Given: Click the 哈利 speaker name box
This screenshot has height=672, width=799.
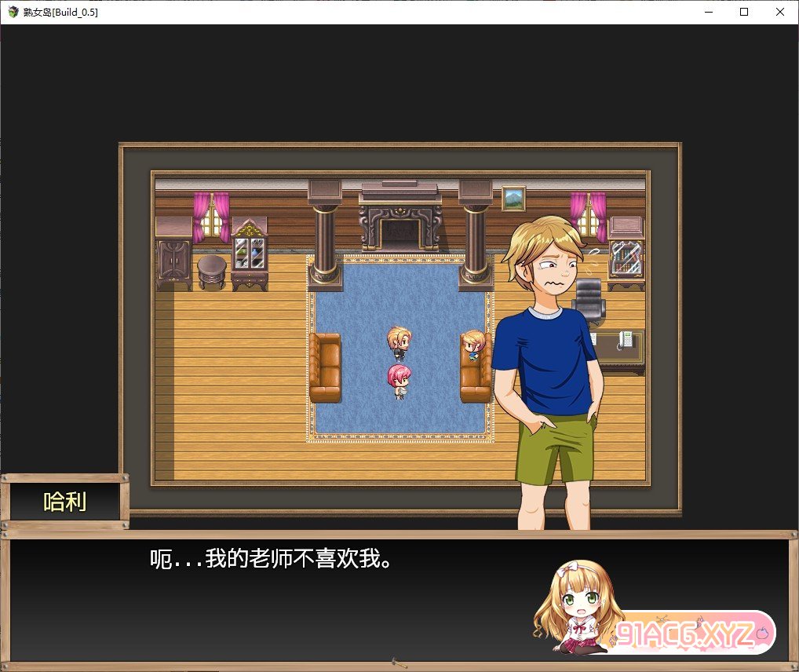Looking at the screenshot, I should coord(64,502).
